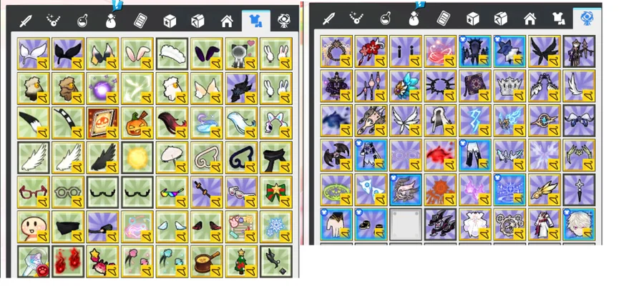Select the red flower hairpin item
This screenshot has height=286, width=644.
click(371, 51)
